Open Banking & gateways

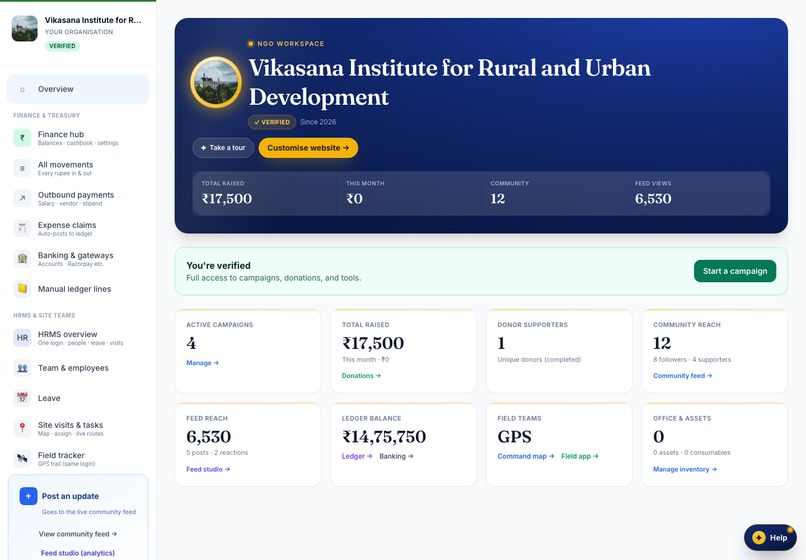coord(78,259)
